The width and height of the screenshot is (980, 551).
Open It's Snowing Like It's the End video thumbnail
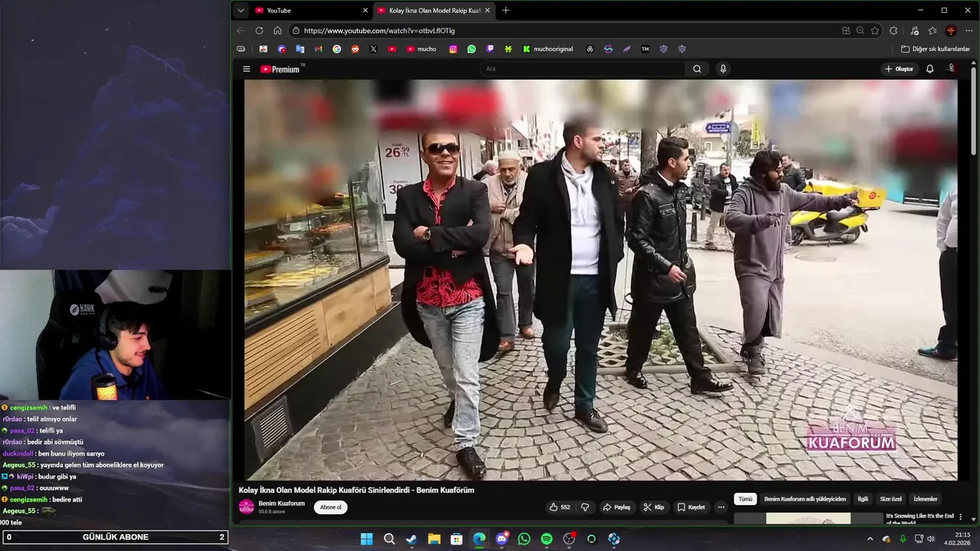click(808, 519)
